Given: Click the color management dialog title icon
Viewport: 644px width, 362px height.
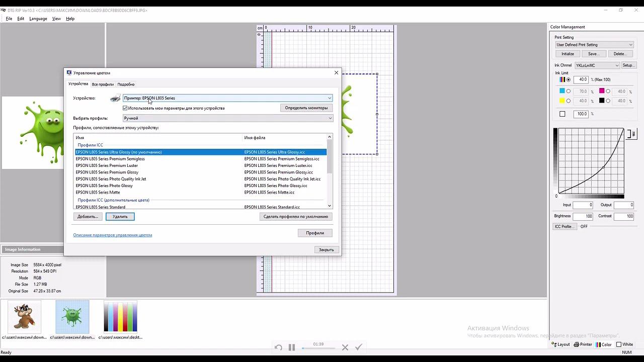Looking at the screenshot, I should [x=69, y=73].
